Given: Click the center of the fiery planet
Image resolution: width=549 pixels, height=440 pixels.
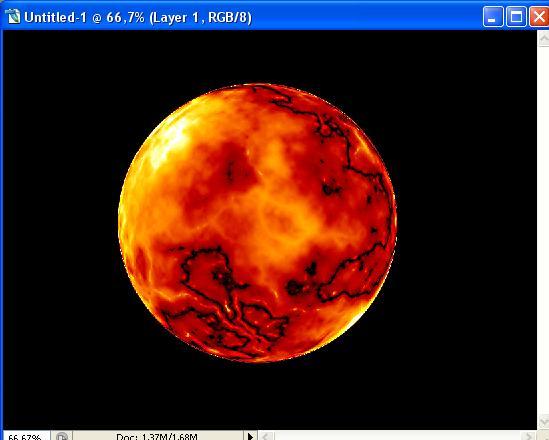Looking at the screenshot, I should (x=257, y=223).
